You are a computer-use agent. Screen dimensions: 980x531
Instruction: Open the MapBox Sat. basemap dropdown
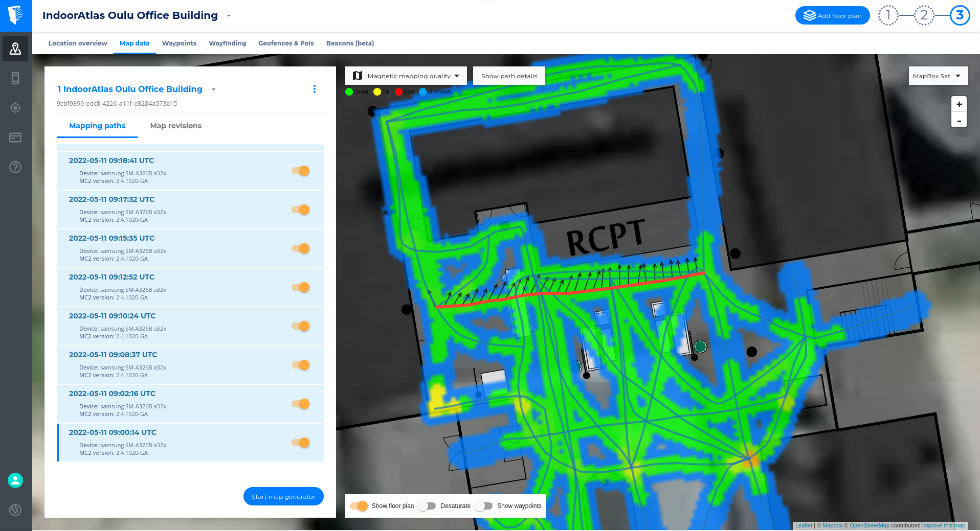[x=938, y=76]
